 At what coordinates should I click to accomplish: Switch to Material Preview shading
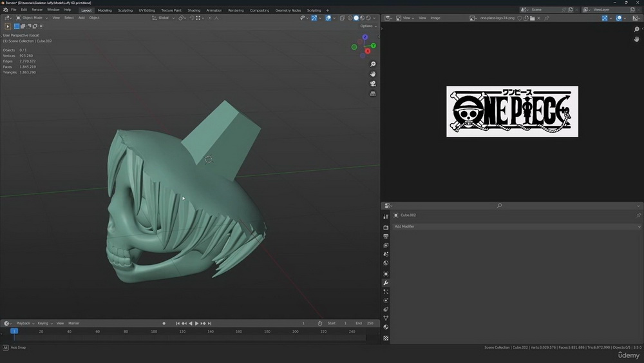point(362,18)
